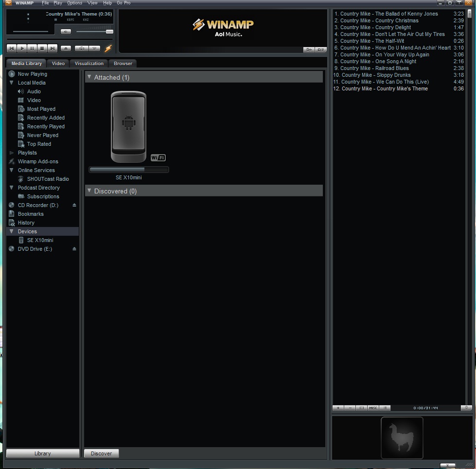Start playback with the Play button
The image size is (476, 469).
[22, 48]
